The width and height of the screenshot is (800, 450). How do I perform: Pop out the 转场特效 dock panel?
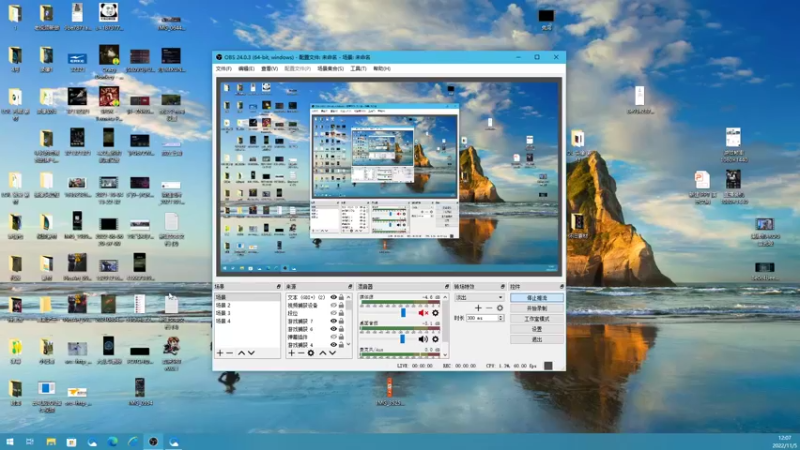click(503, 287)
